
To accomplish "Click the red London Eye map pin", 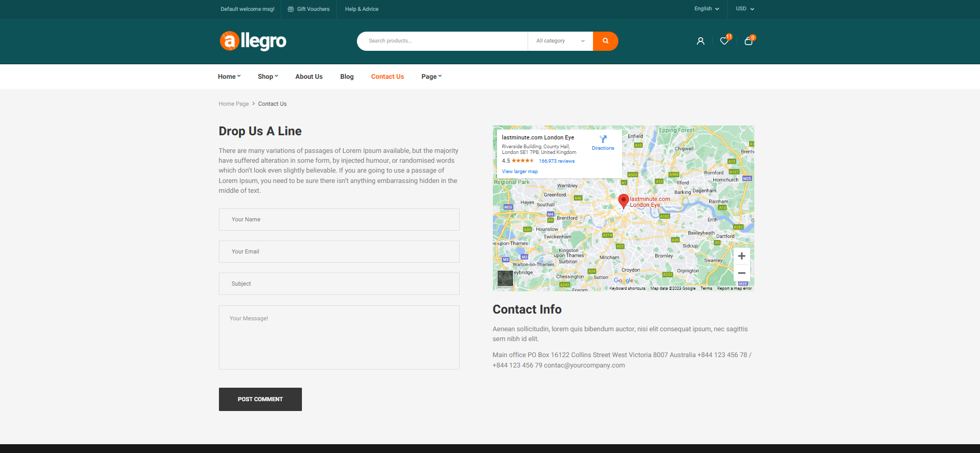I will (x=624, y=201).
